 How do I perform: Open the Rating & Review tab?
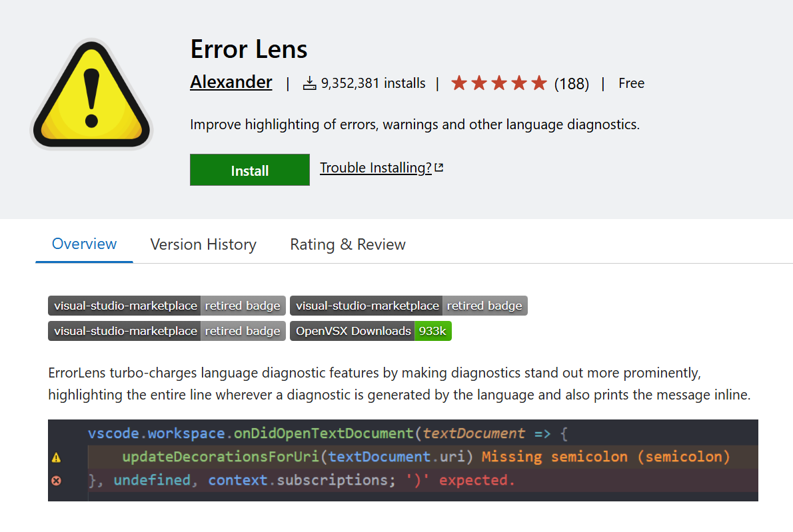coord(348,244)
